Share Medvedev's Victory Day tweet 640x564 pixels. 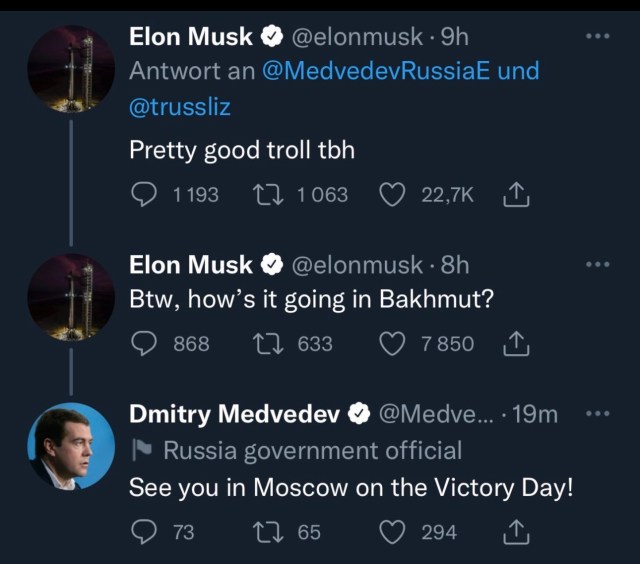click(516, 531)
